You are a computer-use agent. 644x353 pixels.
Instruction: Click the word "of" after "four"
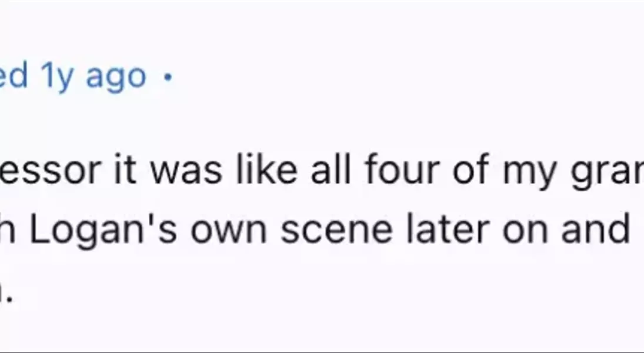pyautogui.click(x=471, y=169)
